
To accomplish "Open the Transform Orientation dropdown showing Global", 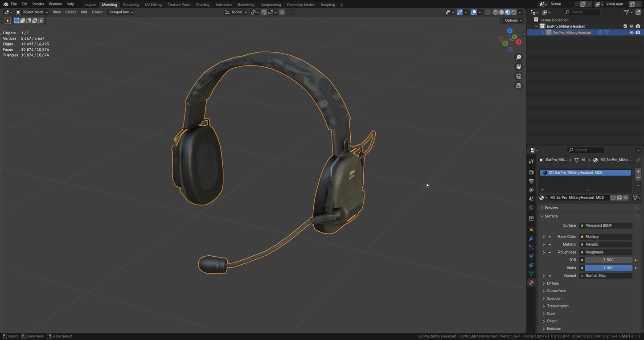I will pyautogui.click(x=238, y=12).
